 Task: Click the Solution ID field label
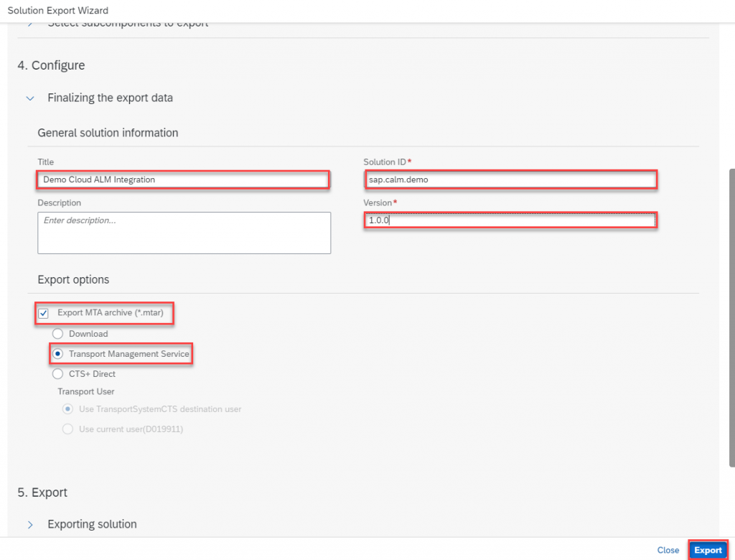point(385,162)
